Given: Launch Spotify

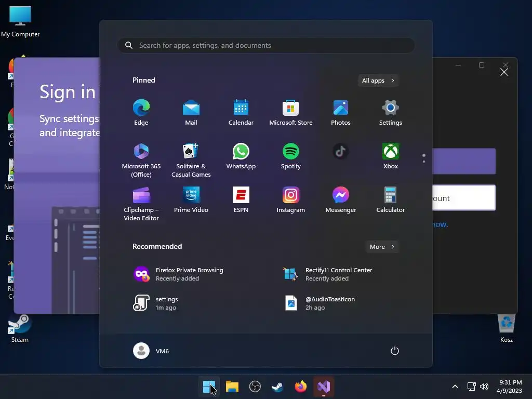Looking at the screenshot, I should coord(291,156).
